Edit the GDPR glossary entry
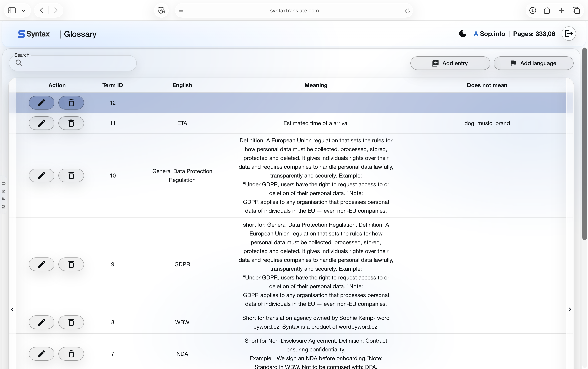588x369 pixels. [41, 264]
